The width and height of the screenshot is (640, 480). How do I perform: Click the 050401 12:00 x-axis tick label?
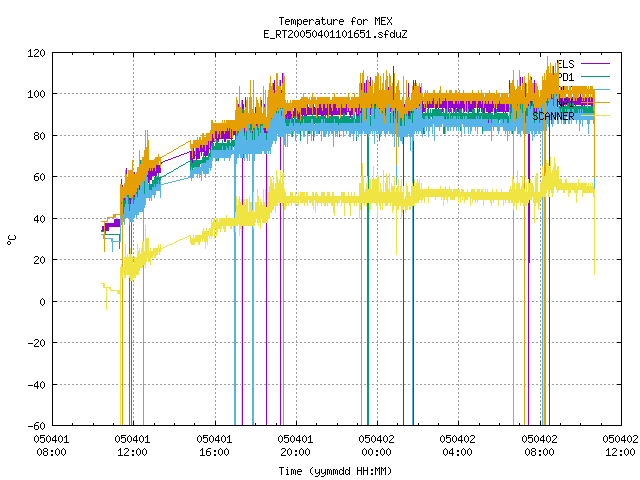(132, 446)
